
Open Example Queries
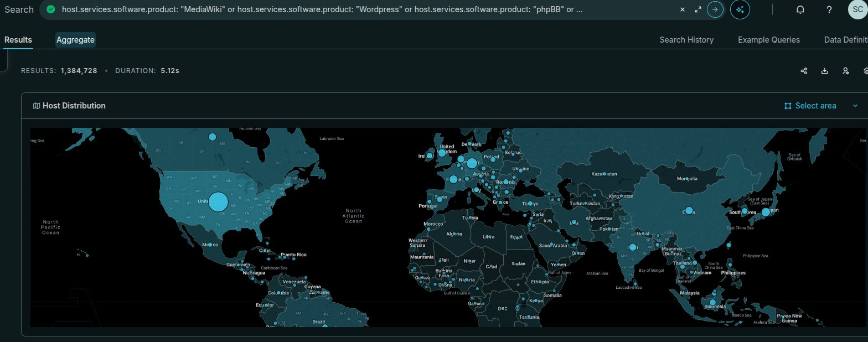point(769,40)
